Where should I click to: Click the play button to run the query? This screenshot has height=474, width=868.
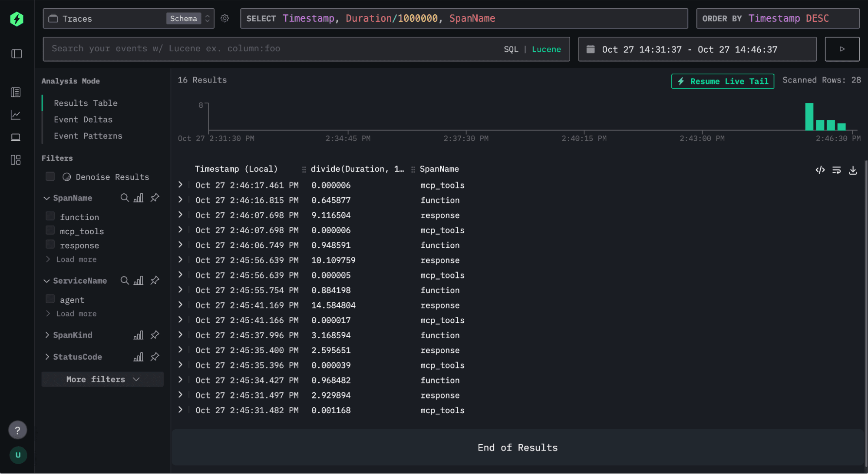842,49
